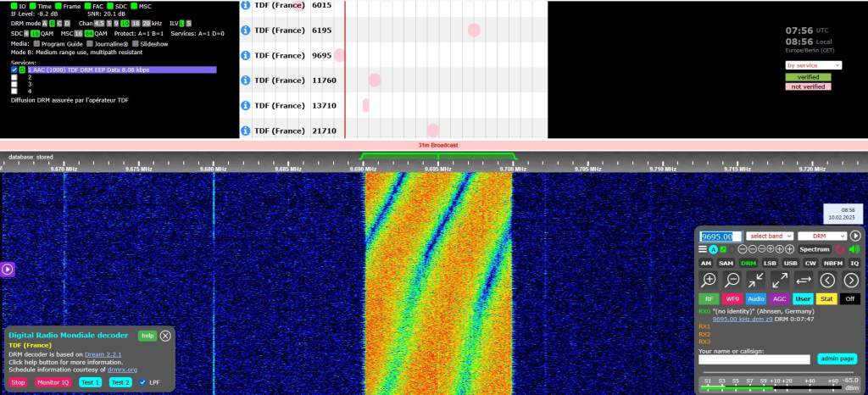This screenshot has width=868, height=395.
Task: Toggle service 1 AAC TDF DRM checkbox
Action: 14,70
